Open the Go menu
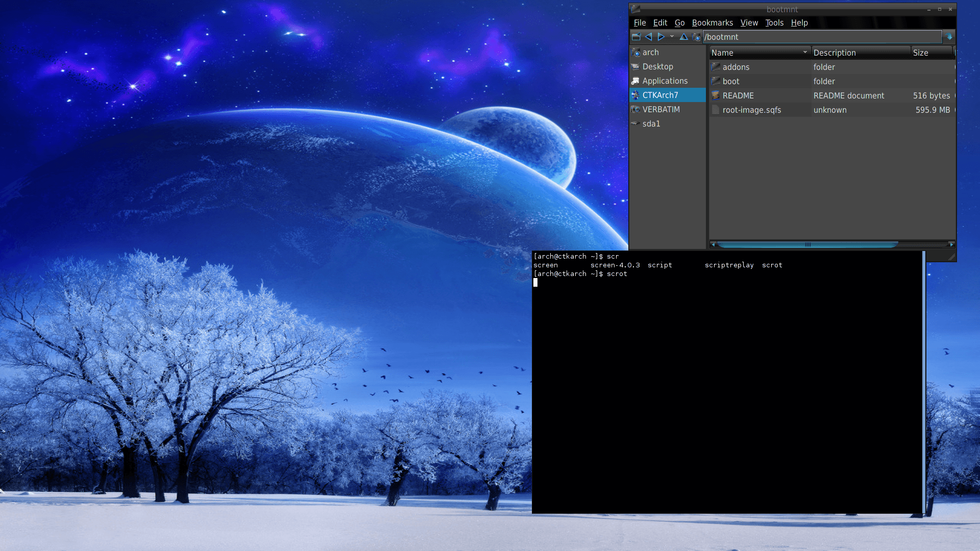The image size is (980, 551). tap(679, 22)
